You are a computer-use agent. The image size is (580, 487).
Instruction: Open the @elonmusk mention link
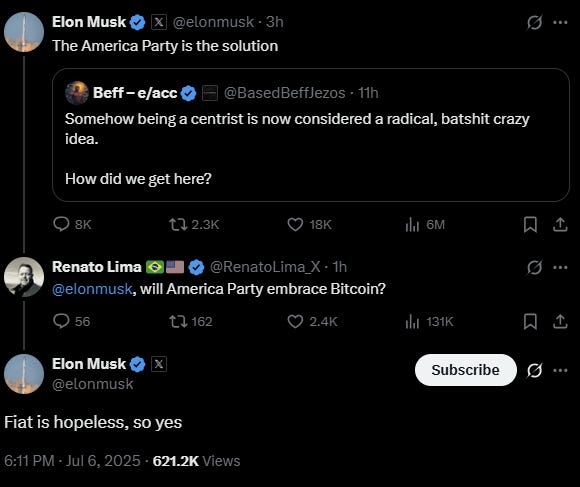point(92,289)
